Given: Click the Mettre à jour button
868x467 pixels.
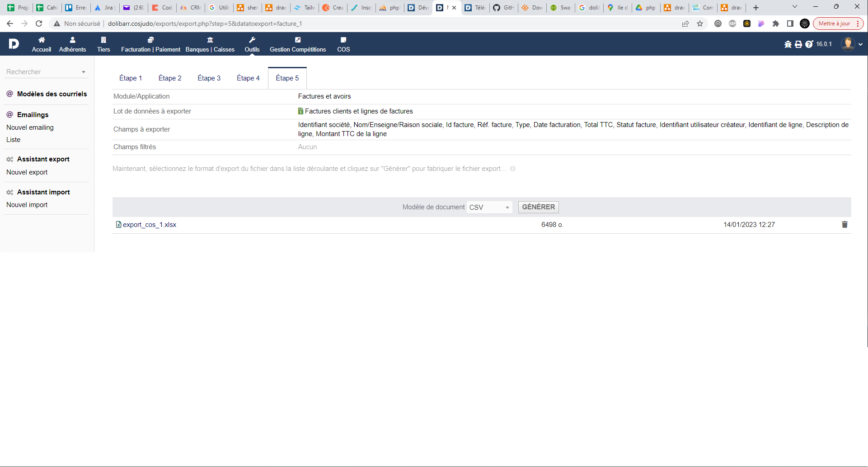Looking at the screenshot, I should (838, 24).
